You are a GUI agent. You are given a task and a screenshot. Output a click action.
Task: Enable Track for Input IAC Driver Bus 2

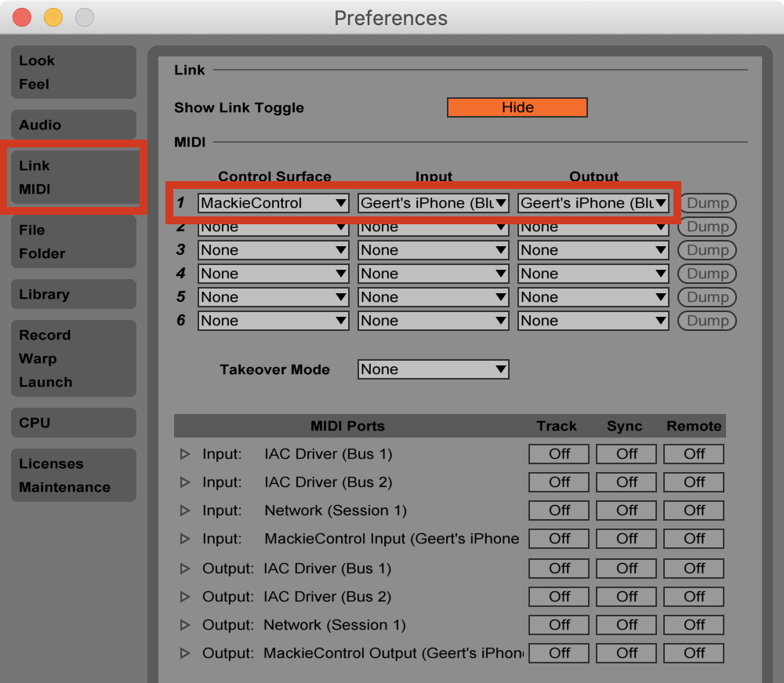click(x=559, y=482)
